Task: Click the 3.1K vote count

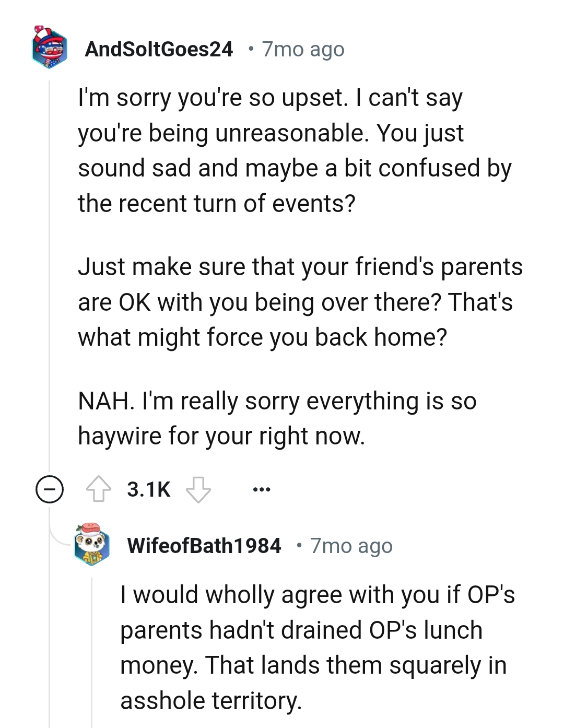Action: click(147, 489)
